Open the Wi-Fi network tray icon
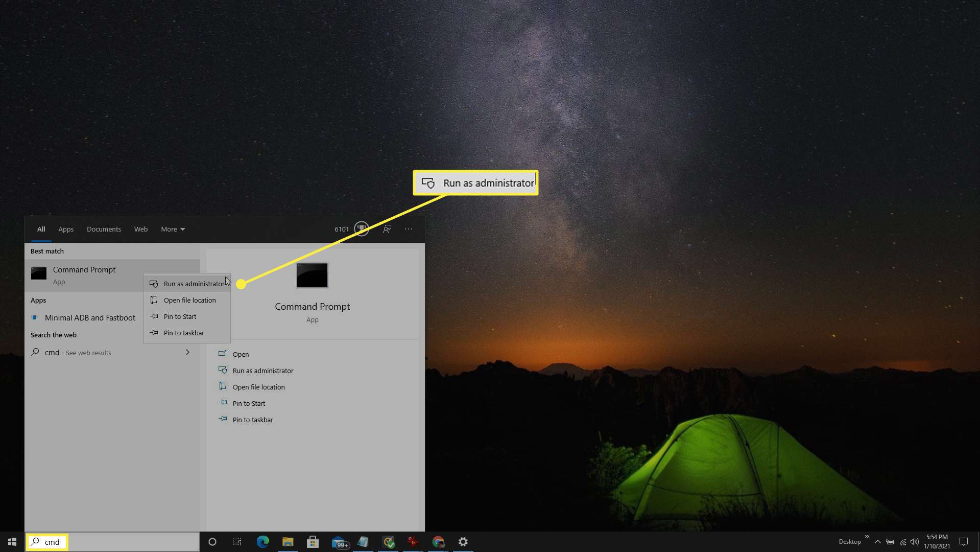980x552 pixels. pos(903,542)
